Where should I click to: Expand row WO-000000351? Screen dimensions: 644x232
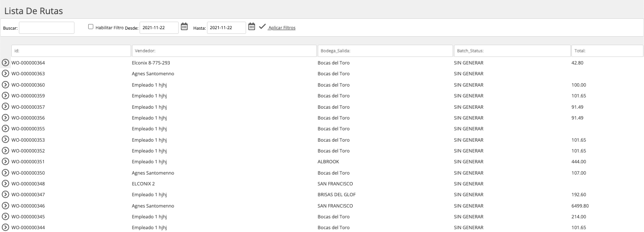tap(6, 161)
